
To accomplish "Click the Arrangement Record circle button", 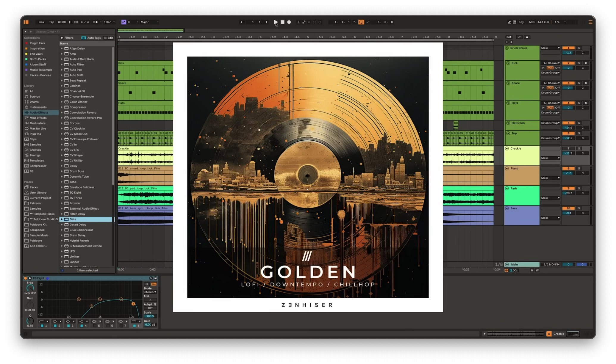I will [x=289, y=22].
